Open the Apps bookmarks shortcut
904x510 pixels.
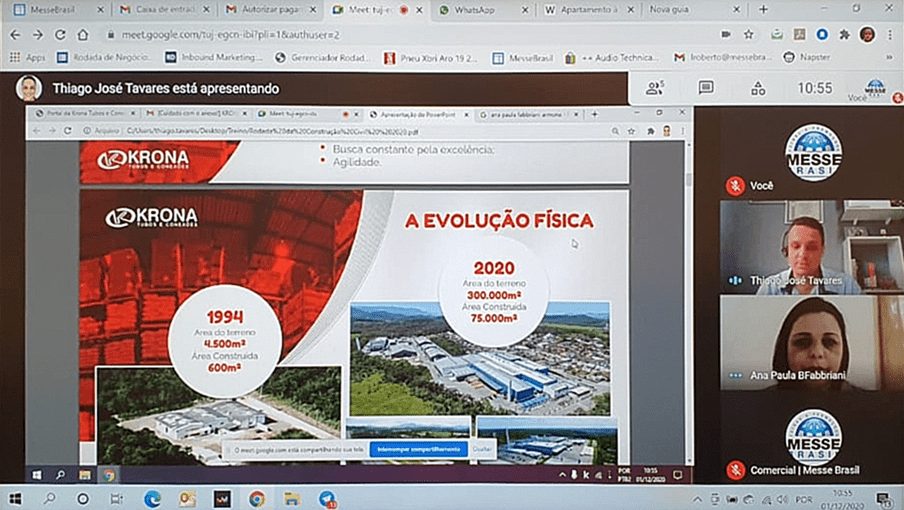click(28, 57)
